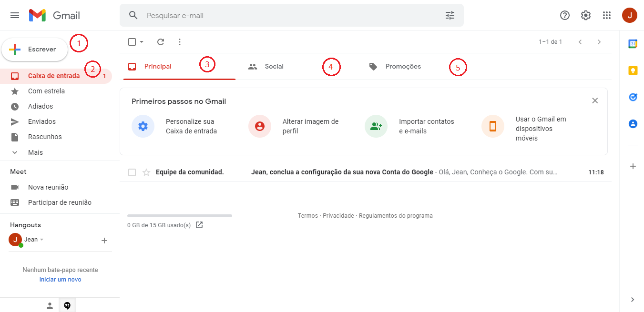The height and width of the screenshot is (312, 644).
Task: Refresh the inbox
Action: (161, 42)
